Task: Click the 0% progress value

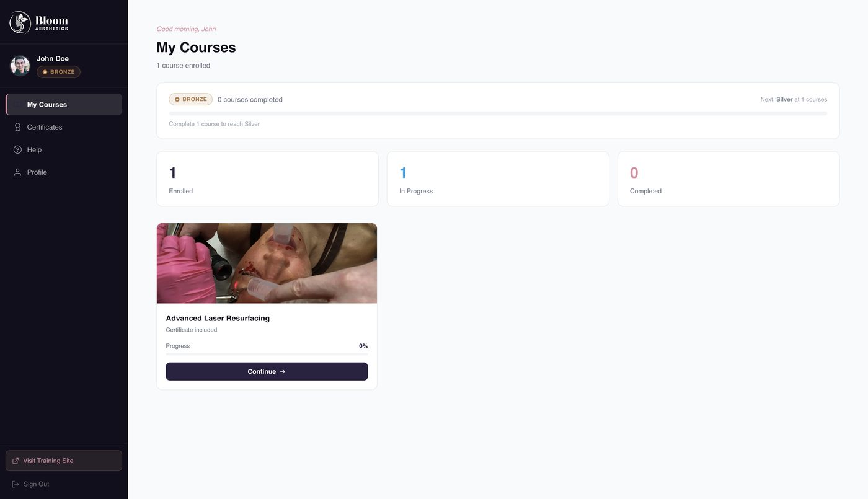Action: pos(363,346)
